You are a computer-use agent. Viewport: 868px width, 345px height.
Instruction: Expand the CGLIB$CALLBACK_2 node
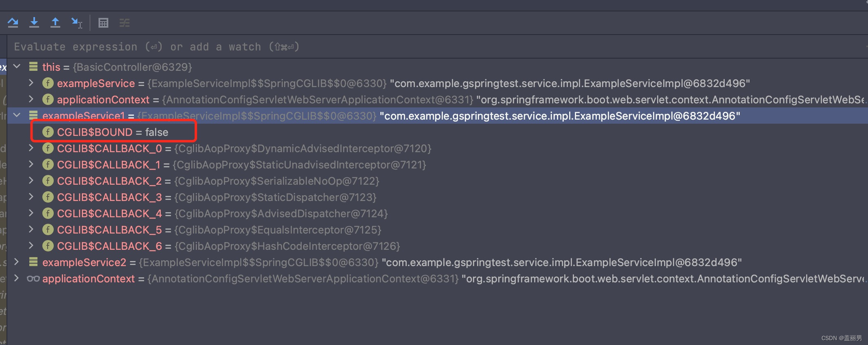point(31,181)
